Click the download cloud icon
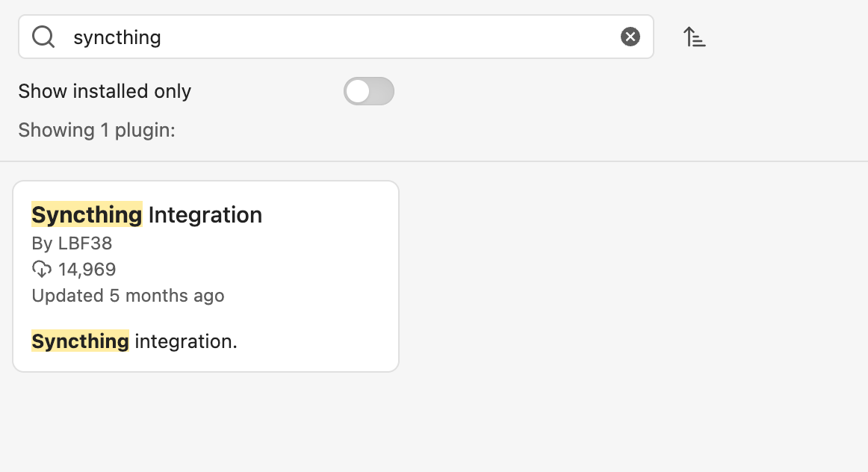 click(x=42, y=269)
